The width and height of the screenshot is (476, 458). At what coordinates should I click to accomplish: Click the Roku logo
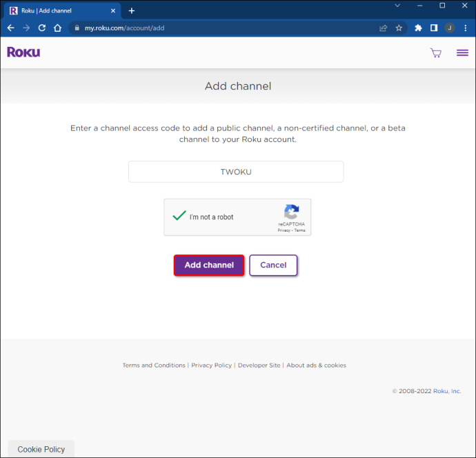pos(23,52)
